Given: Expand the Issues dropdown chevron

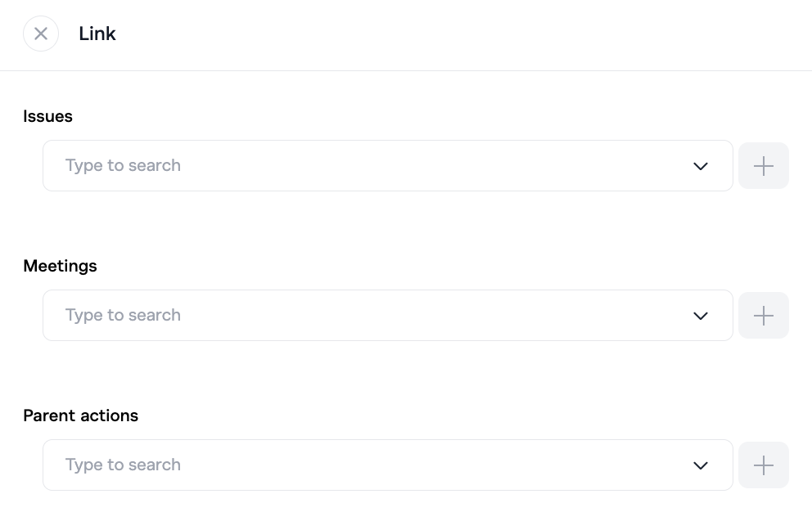Looking at the screenshot, I should pyautogui.click(x=701, y=166).
